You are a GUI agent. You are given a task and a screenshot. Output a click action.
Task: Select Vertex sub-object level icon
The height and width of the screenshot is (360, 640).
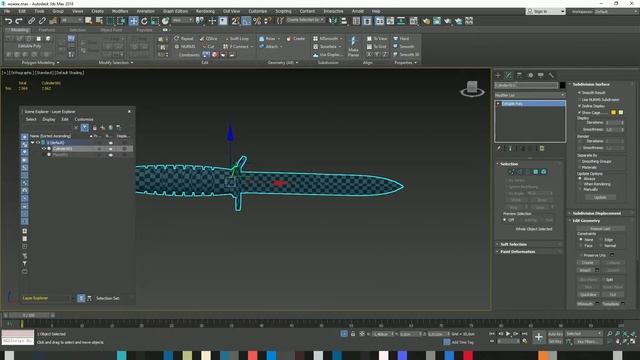pos(511,172)
